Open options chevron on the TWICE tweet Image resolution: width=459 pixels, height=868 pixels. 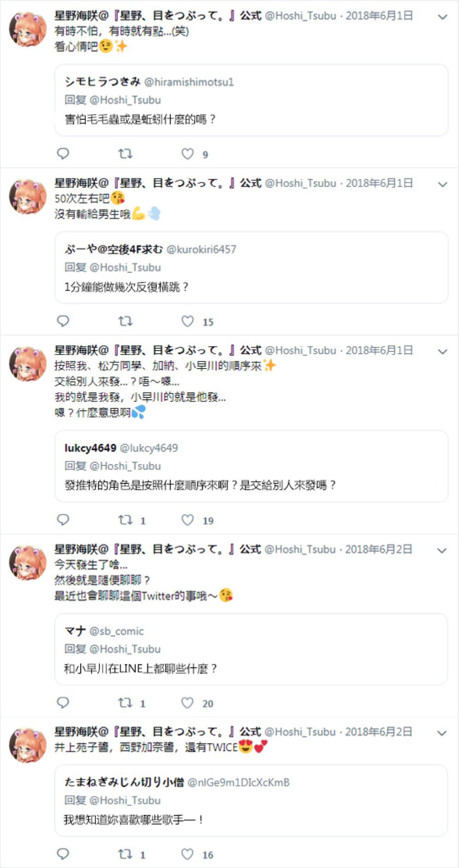(x=442, y=733)
